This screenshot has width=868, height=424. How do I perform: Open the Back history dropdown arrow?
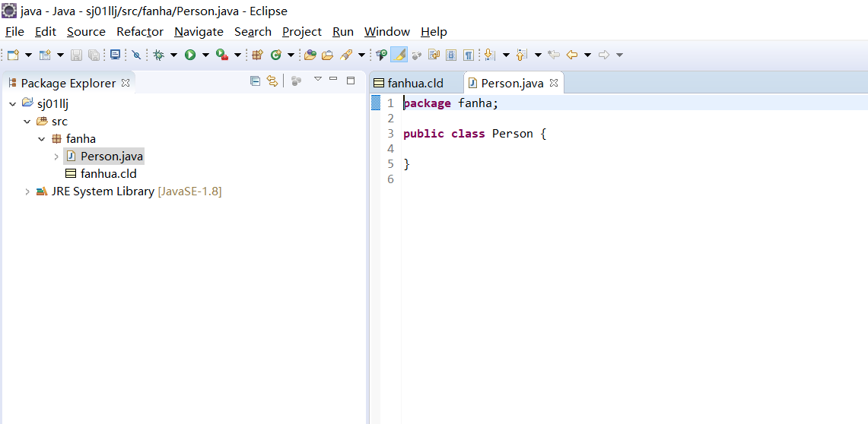pyautogui.click(x=588, y=55)
